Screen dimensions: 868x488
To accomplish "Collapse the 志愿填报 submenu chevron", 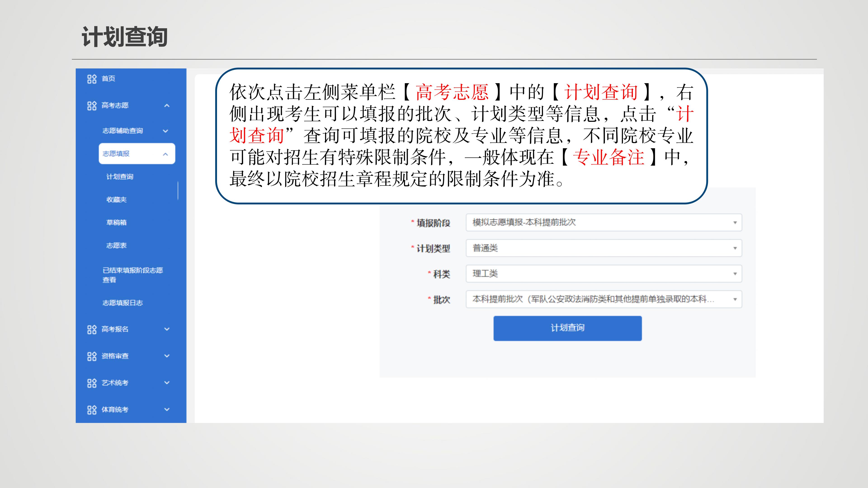I will [x=165, y=154].
